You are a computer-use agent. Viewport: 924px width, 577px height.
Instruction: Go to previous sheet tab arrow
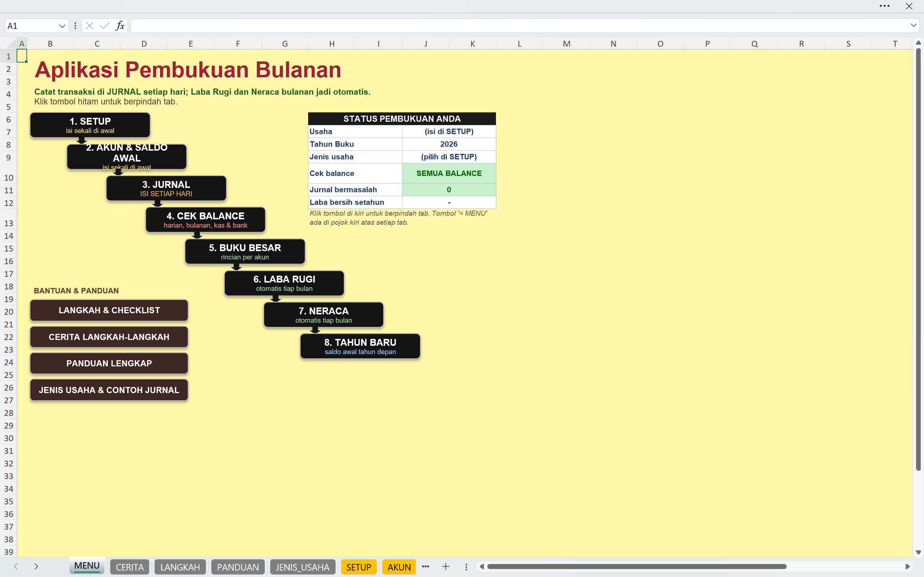pos(16,566)
